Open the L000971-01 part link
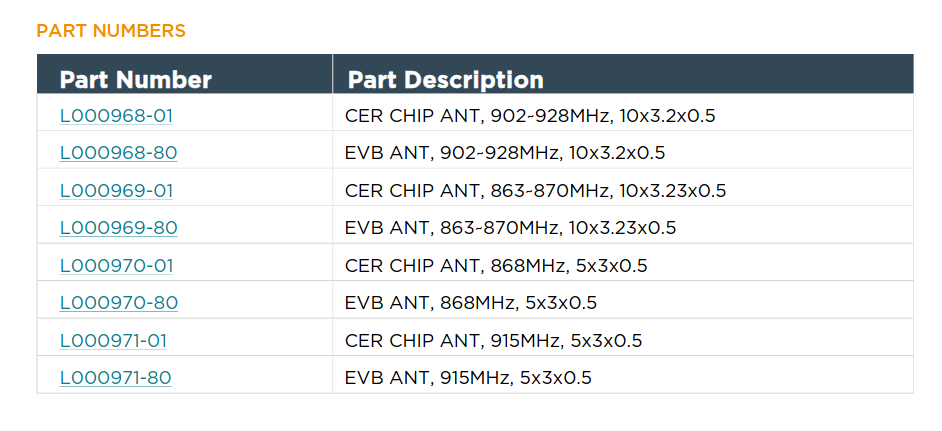This screenshot has height=431, width=942. (113, 340)
